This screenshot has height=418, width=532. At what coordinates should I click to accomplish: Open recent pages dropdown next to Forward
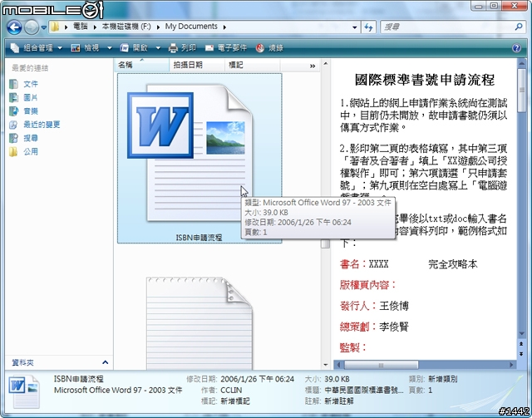tap(44, 27)
